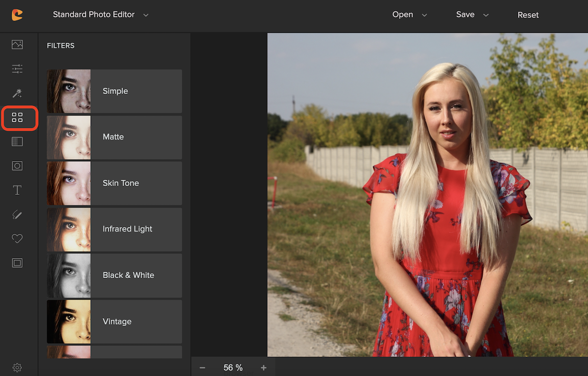Screen dimensions: 588x376
Task: Click the Infrared Light filter thumbnail
Action: 69,229
